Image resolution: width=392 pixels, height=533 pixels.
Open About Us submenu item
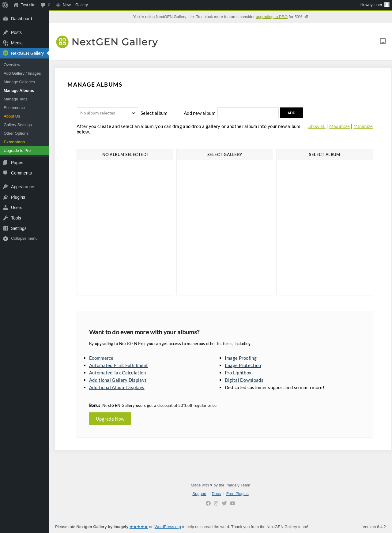(12, 116)
